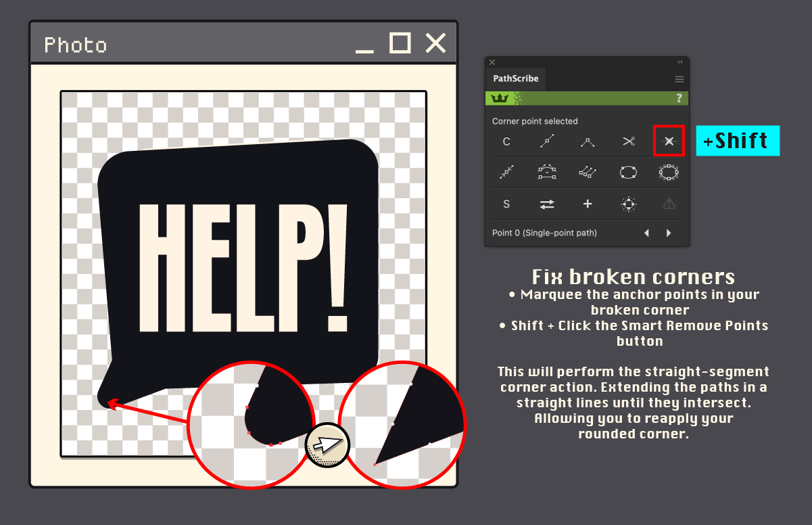Open PathScribe help question mark
Image resolution: width=812 pixels, height=525 pixels.
[679, 98]
